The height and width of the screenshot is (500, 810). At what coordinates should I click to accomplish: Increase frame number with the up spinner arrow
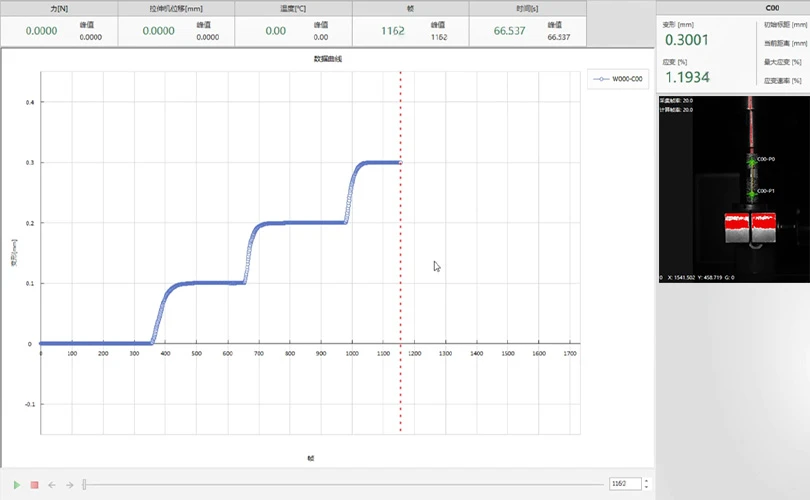pos(646,480)
